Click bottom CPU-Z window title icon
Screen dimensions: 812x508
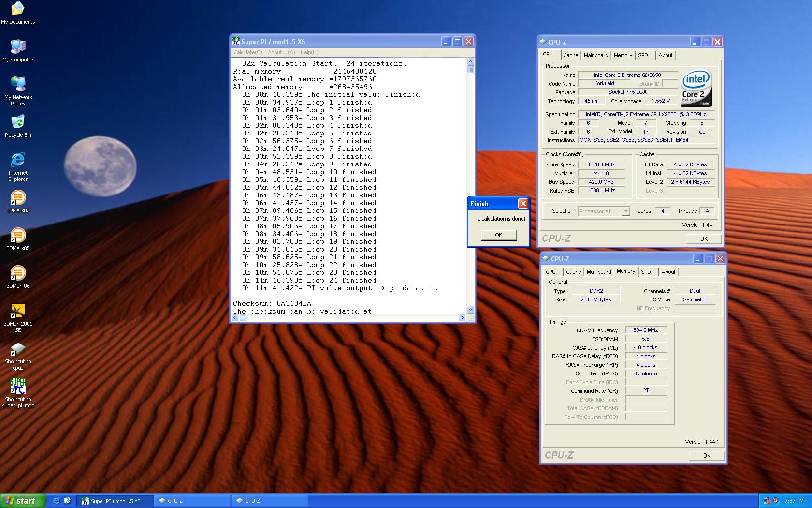point(546,259)
